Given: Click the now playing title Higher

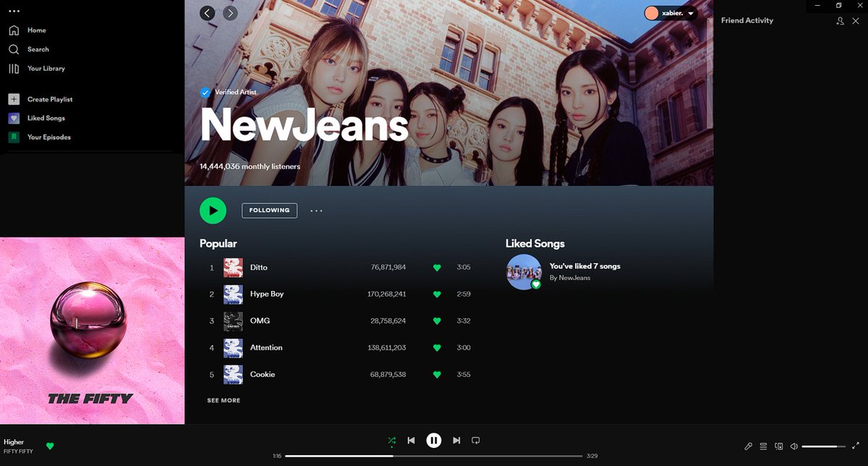Looking at the screenshot, I should coord(14,442).
